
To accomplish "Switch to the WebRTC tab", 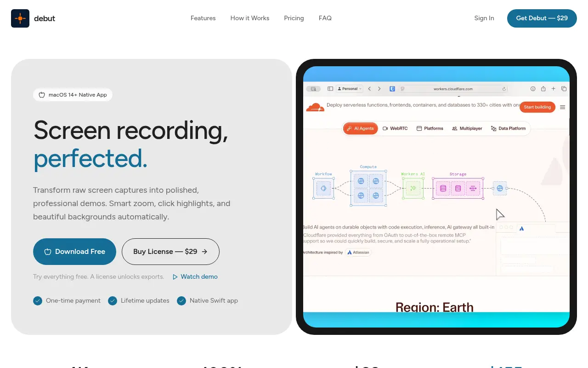I will 395,129.
